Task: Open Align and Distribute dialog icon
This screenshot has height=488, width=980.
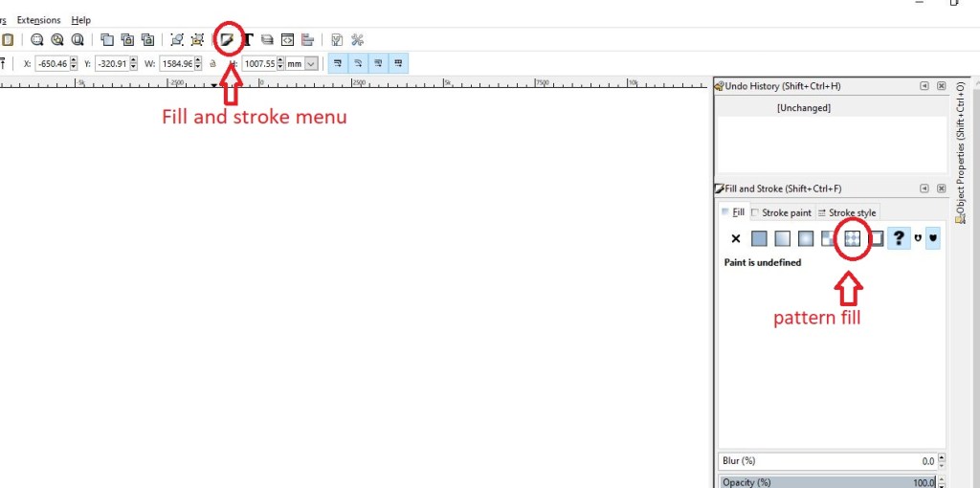Action: pos(307,40)
